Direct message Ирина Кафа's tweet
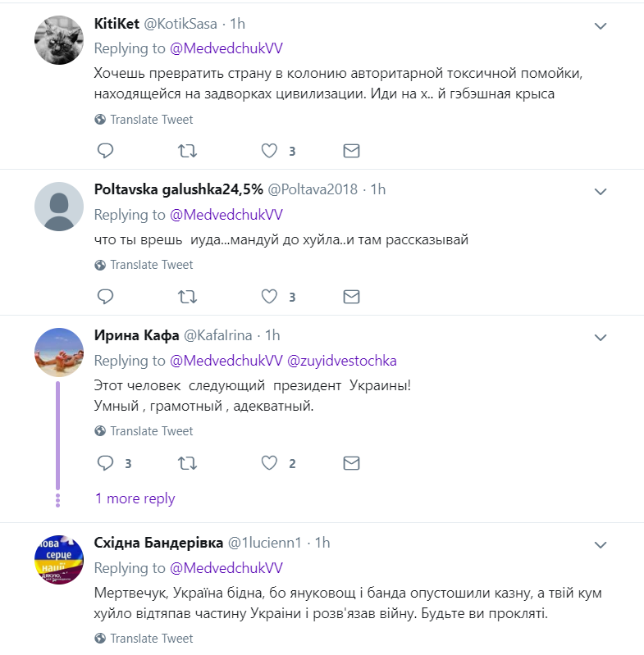Image resolution: width=644 pixels, height=655 pixels. point(351,463)
